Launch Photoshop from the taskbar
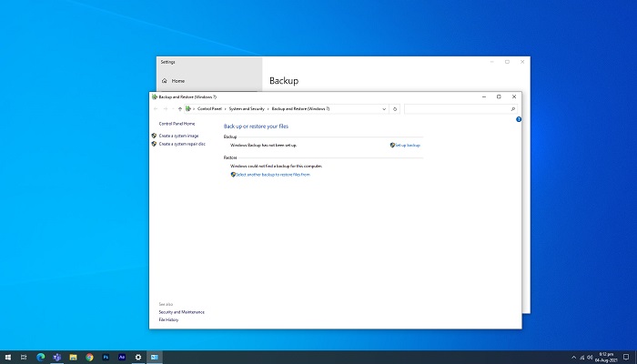Screen dimensions: 637x364 (x=106, y=357)
